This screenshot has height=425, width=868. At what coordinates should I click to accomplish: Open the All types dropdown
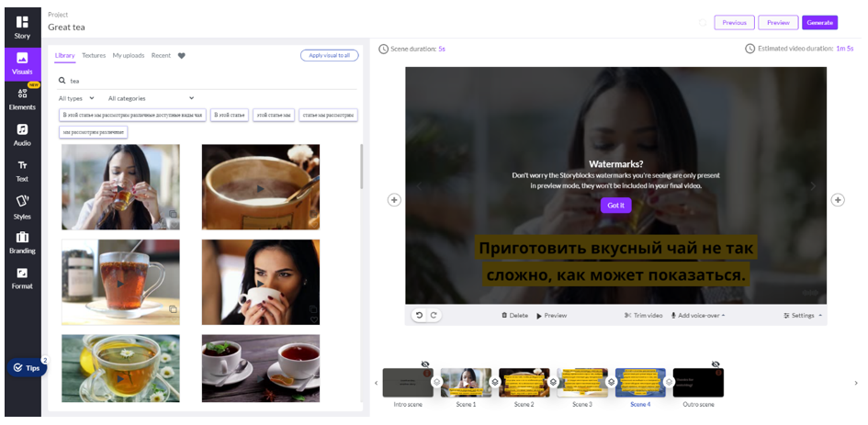pos(76,98)
